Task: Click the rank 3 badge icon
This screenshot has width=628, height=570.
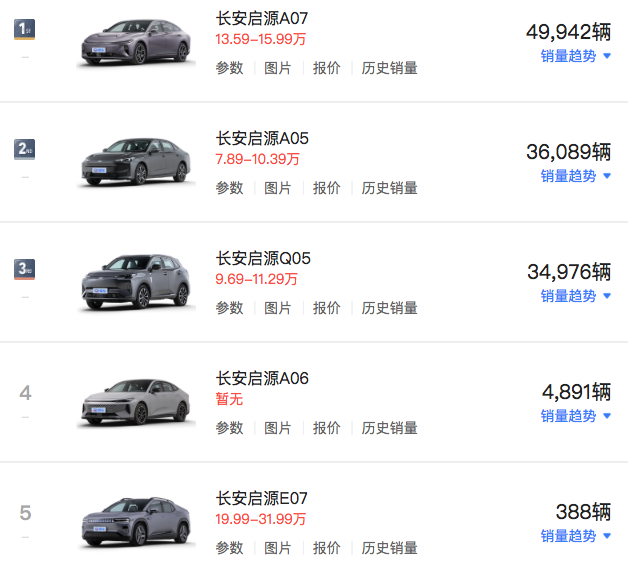Action: (25, 269)
